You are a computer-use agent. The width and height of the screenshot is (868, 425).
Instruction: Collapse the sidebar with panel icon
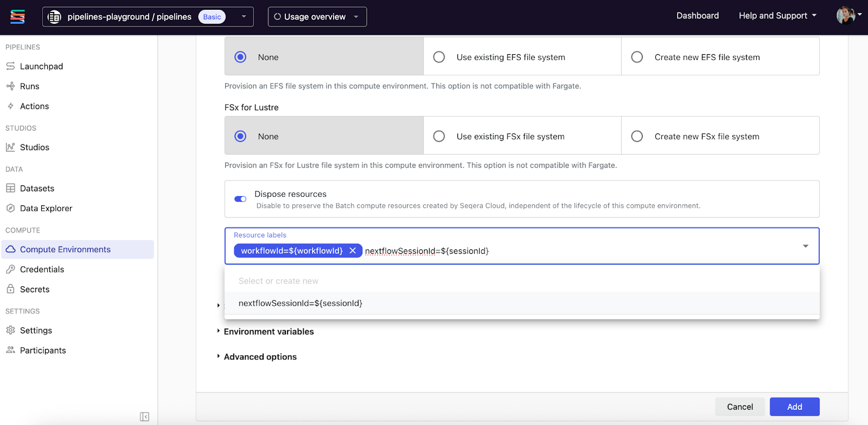pyautogui.click(x=144, y=416)
